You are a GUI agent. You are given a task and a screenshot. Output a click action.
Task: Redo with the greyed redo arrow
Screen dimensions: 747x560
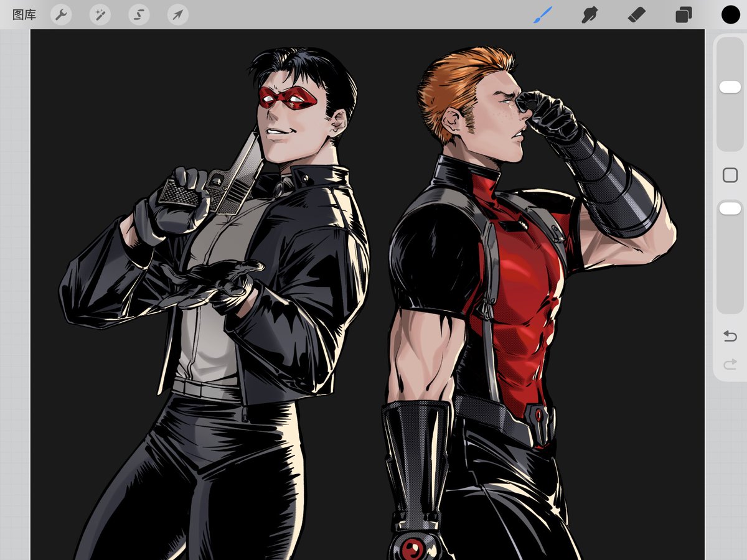[730, 365]
